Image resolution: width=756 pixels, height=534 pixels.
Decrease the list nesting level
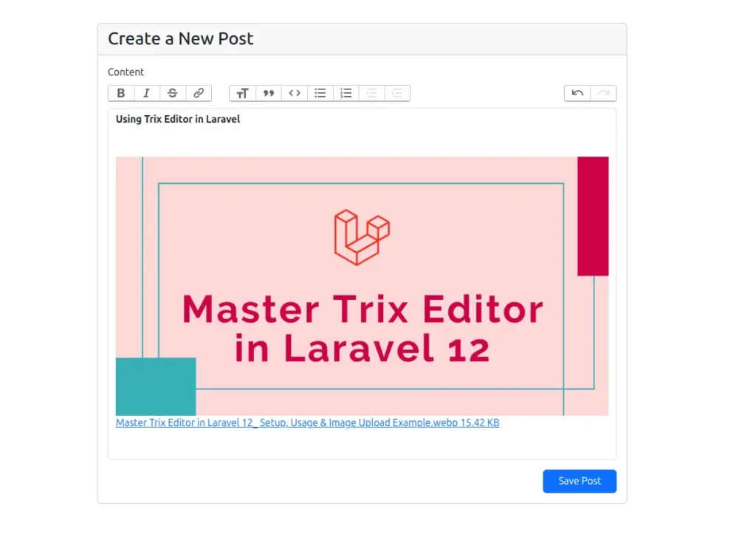(x=371, y=92)
